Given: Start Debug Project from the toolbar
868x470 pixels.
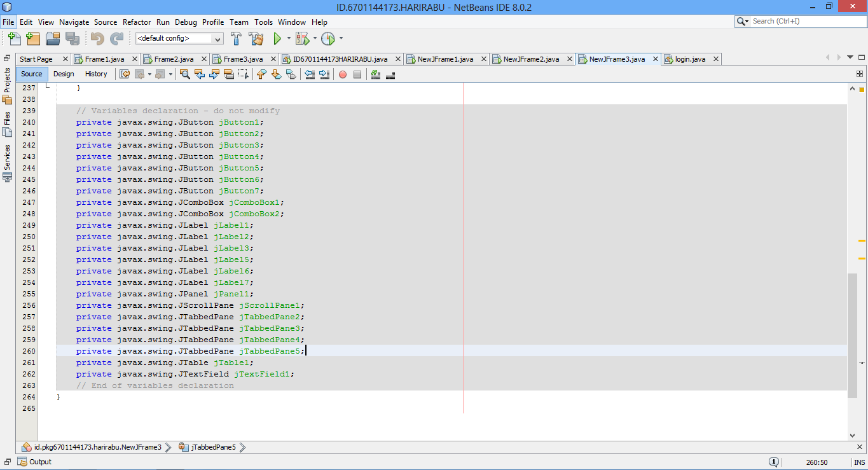Looking at the screenshot, I should tap(302, 39).
